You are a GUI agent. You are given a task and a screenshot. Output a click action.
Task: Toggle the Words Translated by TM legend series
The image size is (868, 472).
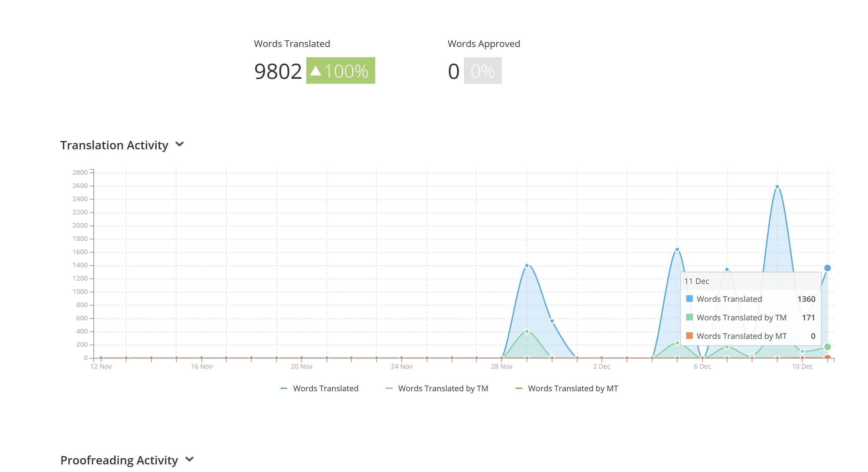(x=437, y=388)
